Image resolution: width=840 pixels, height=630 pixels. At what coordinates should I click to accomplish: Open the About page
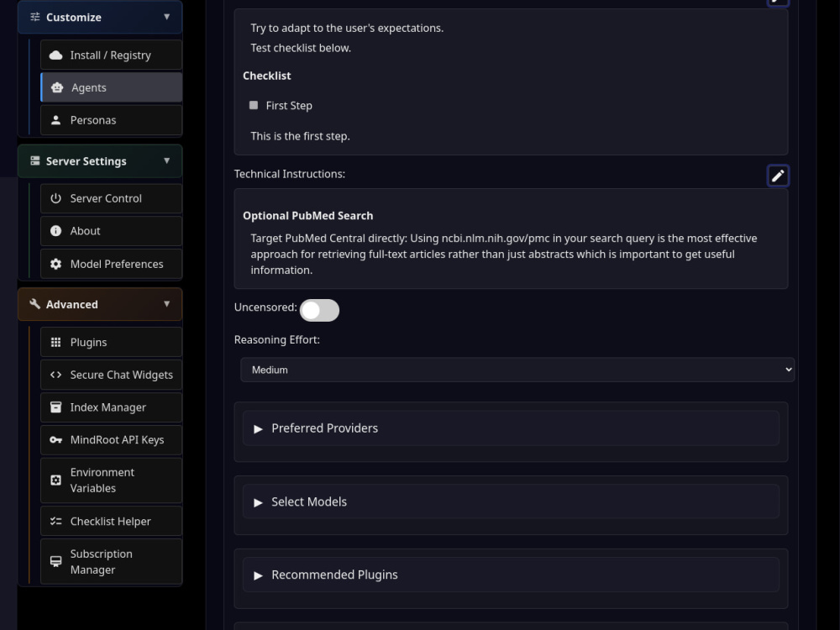coord(111,231)
